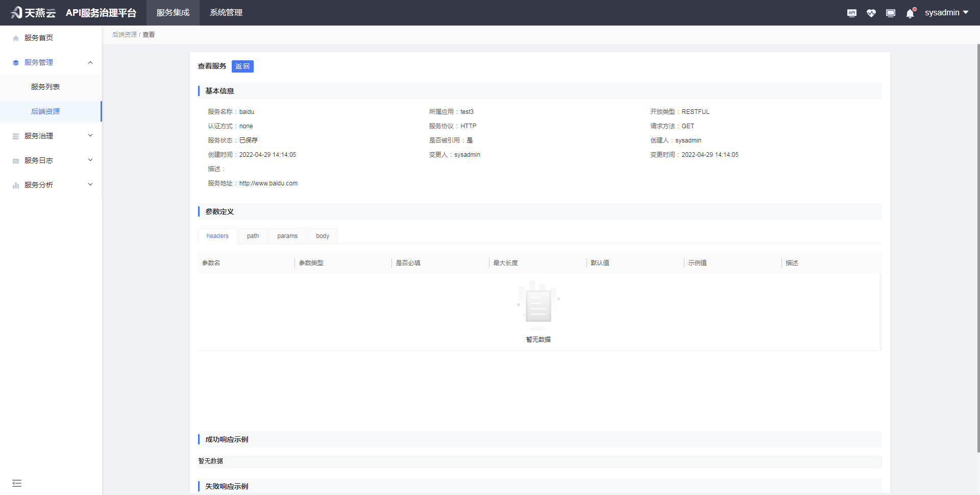Open the health monitor heart icon

coord(871,13)
